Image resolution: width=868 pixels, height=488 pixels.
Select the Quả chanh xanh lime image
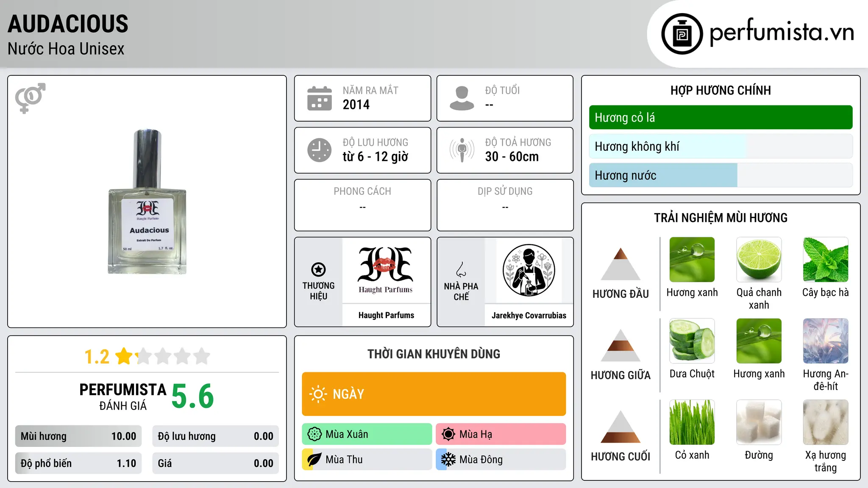coord(759,260)
